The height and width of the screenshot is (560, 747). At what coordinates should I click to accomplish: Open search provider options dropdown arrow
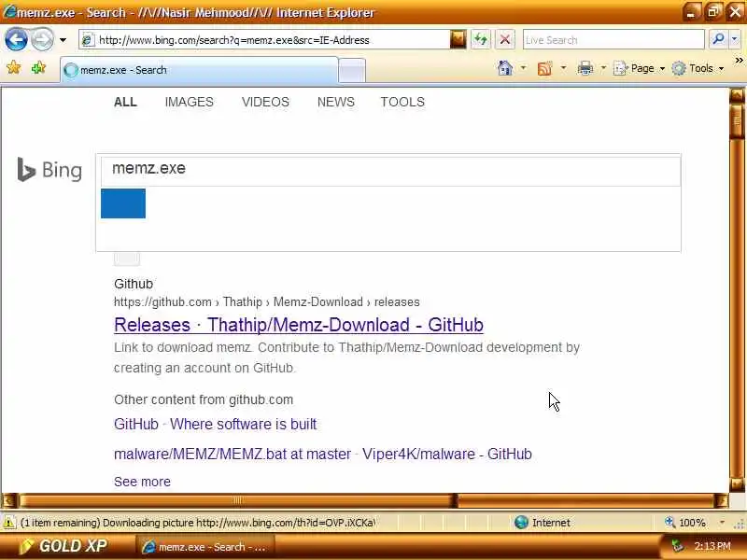pos(735,39)
